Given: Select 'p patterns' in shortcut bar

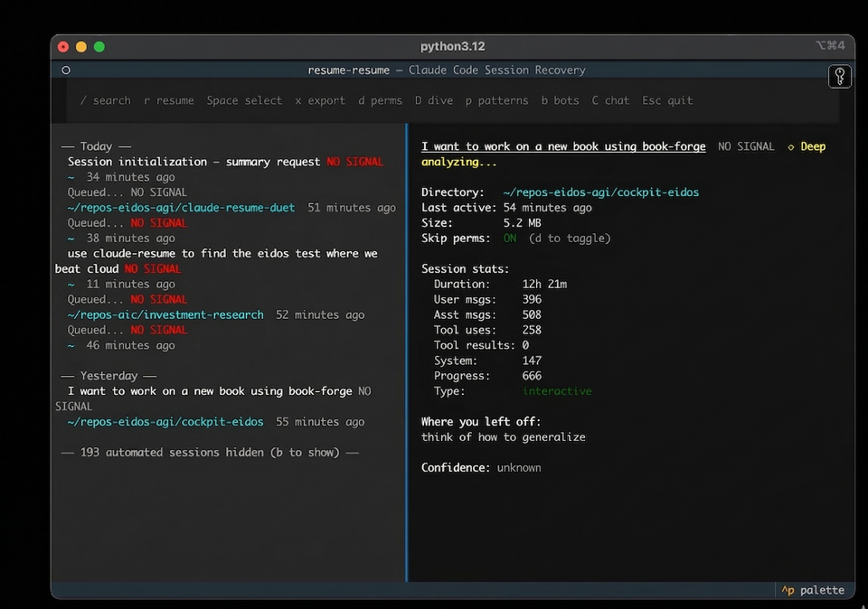Looking at the screenshot, I should point(496,100).
